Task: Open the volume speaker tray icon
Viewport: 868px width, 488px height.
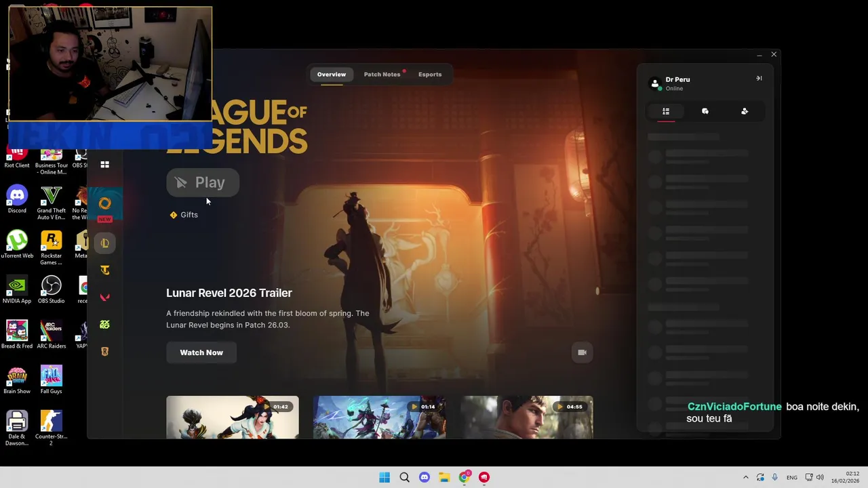Action: click(820, 477)
